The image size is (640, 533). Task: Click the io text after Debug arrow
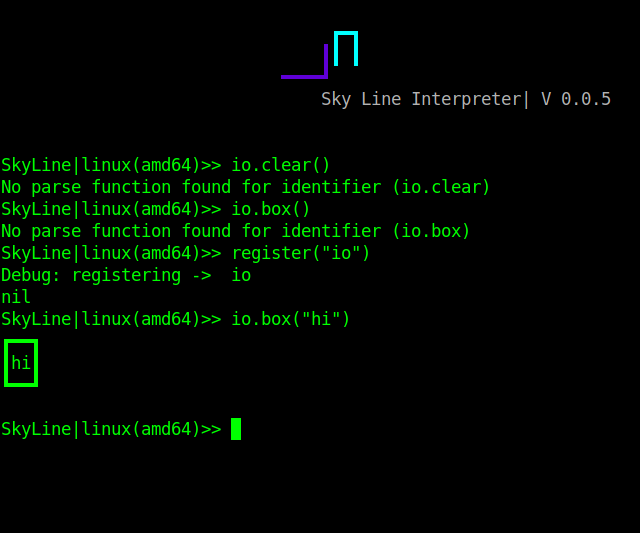[x=241, y=275]
